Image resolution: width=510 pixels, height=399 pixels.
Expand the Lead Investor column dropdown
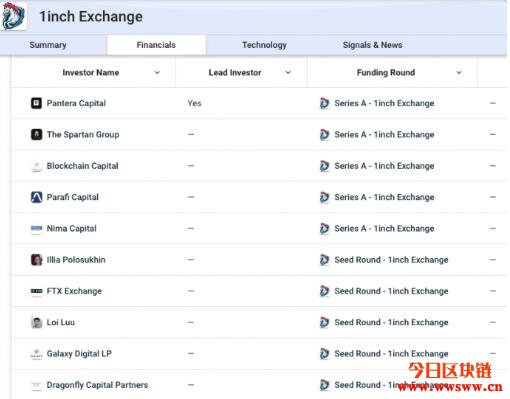(288, 72)
